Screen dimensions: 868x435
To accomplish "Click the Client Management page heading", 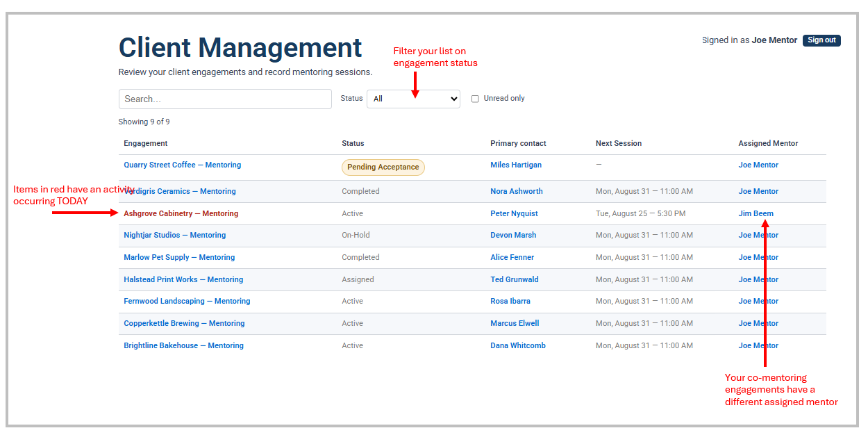I will [240, 48].
